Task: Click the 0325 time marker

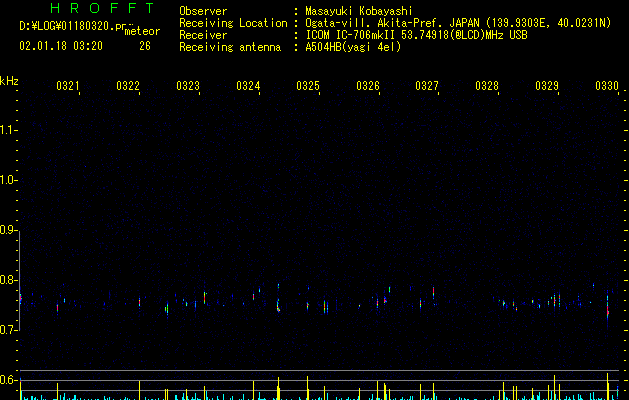Action: tap(308, 86)
